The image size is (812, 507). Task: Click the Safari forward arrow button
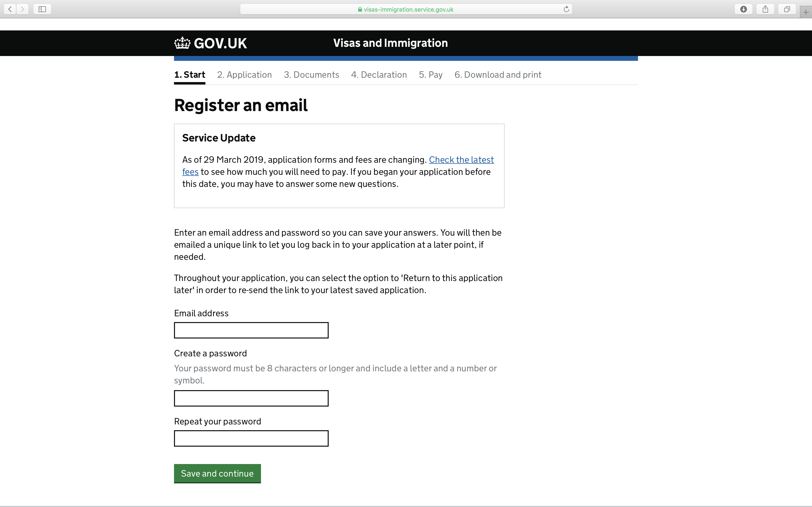tap(22, 9)
